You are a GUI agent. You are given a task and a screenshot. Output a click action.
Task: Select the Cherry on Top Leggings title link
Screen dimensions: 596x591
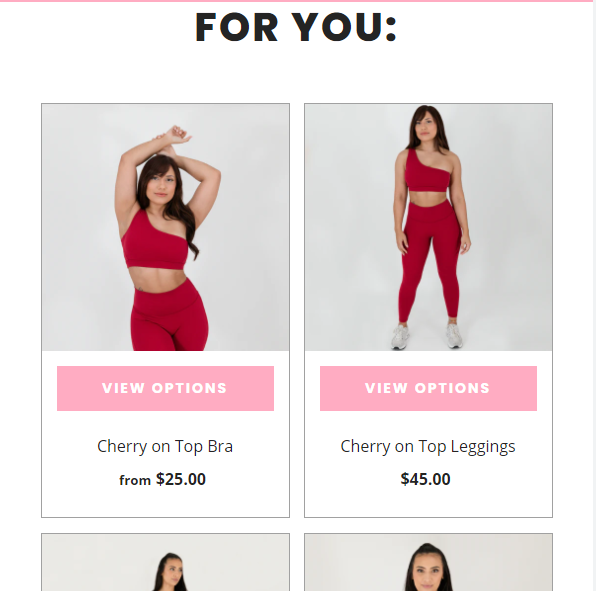click(x=428, y=447)
